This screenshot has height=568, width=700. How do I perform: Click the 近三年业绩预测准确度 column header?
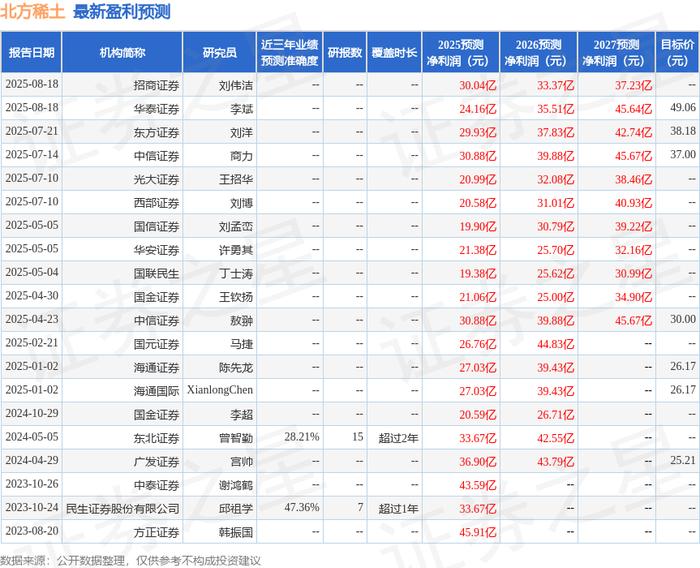[290, 52]
